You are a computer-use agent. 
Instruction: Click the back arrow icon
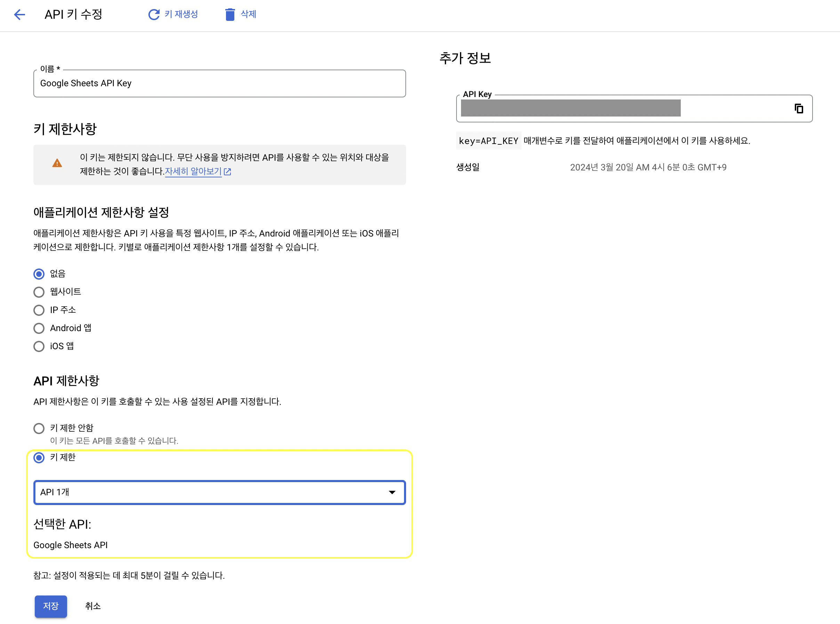click(x=19, y=15)
